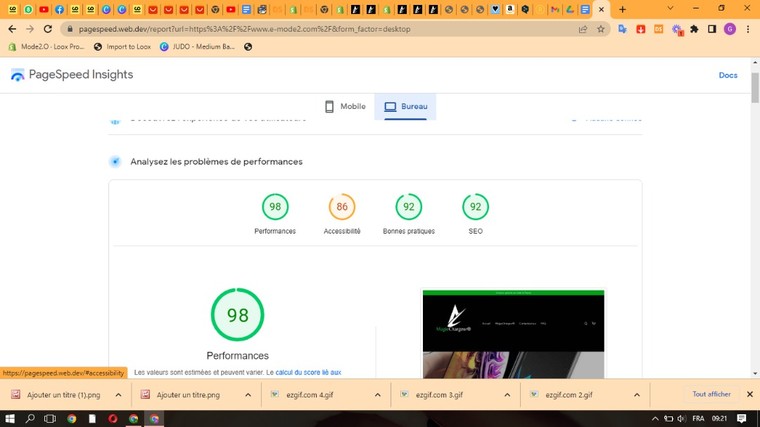Expand options for 'ezgif.com 4.gif'
760x427 pixels.
pyautogui.click(x=378, y=395)
